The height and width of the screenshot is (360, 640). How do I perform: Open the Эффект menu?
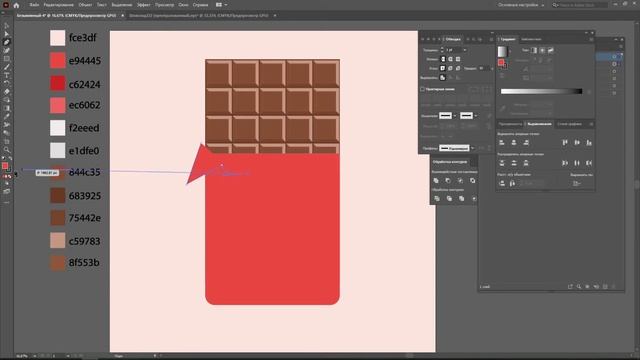[143, 5]
